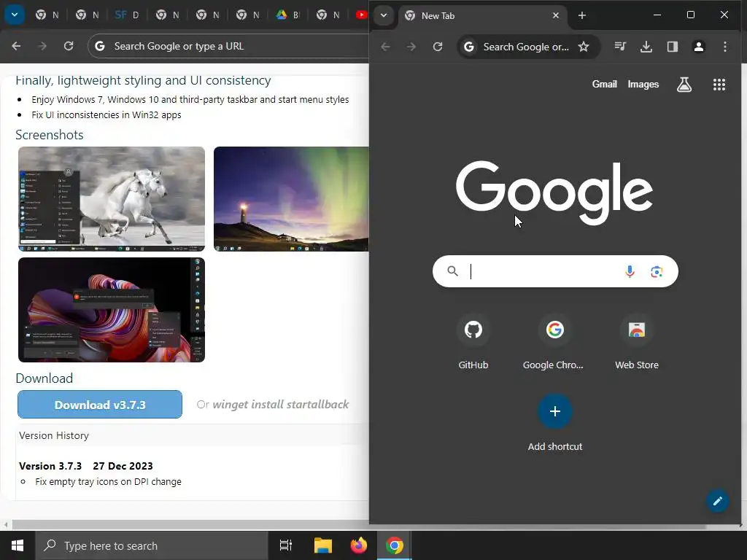747x560 pixels.
Task: Launch Firefox from the taskbar
Action: coord(359,545)
